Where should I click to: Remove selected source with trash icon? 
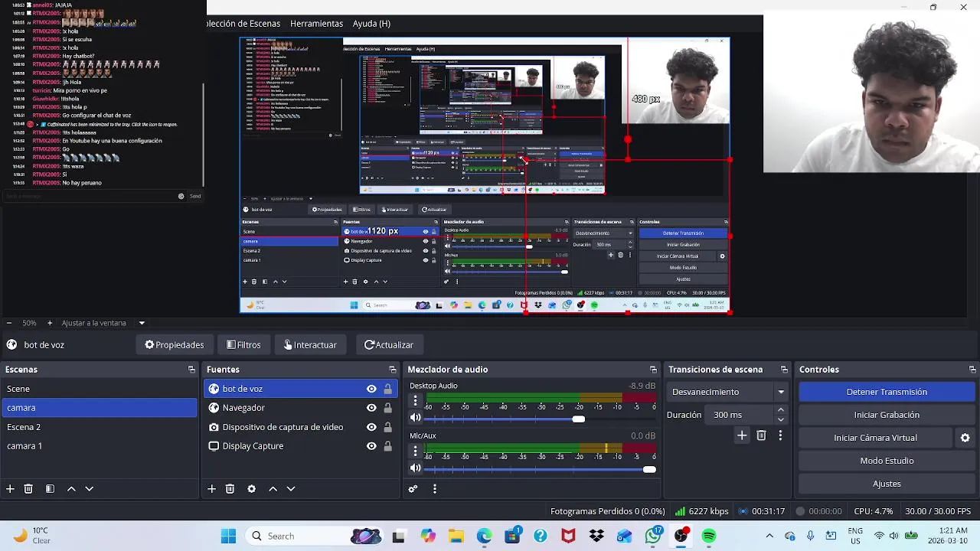pyautogui.click(x=230, y=488)
